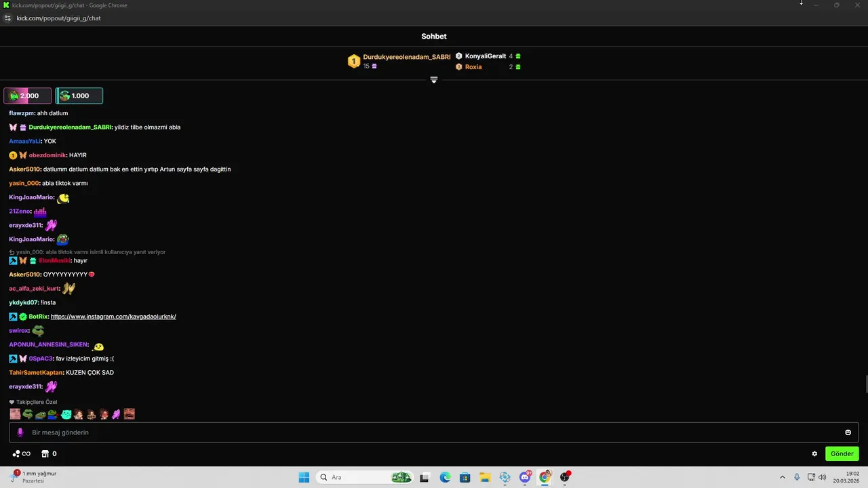Insert the cyan cat emote in the follower row

66,414
